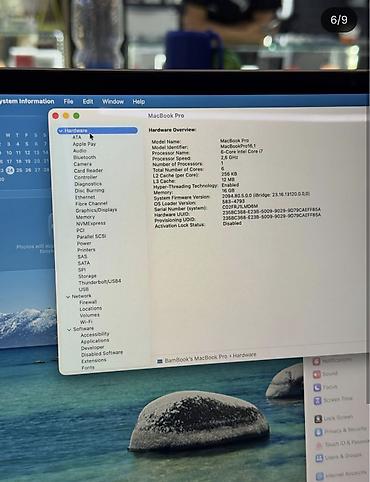Viewport: 370px width, 482px height.
Task: Select Volumes in the sidebar
Action: (90, 315)
